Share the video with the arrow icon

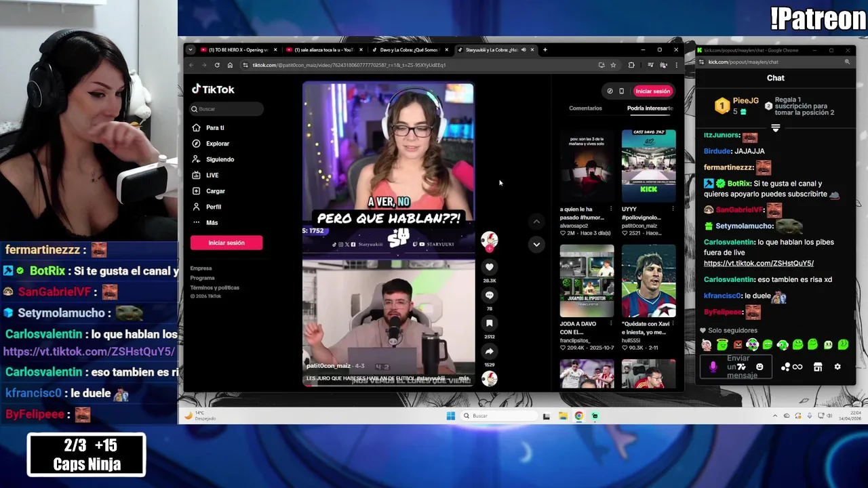489,351
